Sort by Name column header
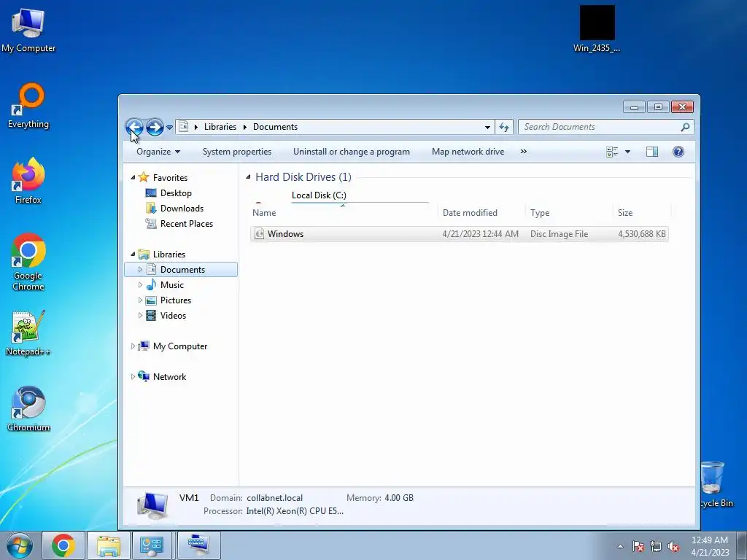Screen dimensions: 747x560 tap(343, 213)
